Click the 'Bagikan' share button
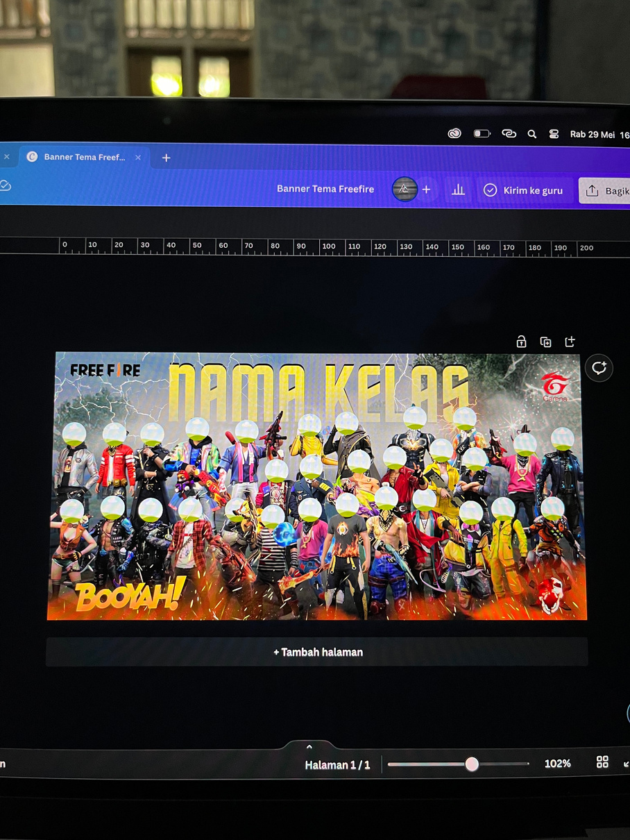630x840 pixels. [x=605, y=191]
